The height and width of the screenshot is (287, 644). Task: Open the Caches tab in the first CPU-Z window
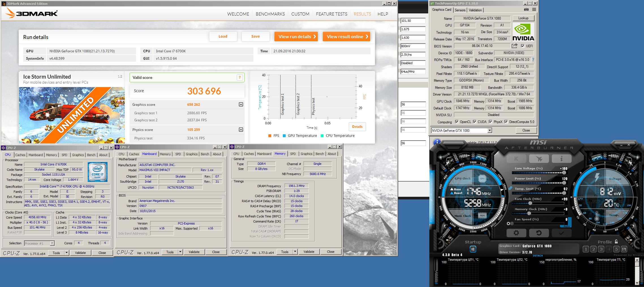click(x=20, y=155)
